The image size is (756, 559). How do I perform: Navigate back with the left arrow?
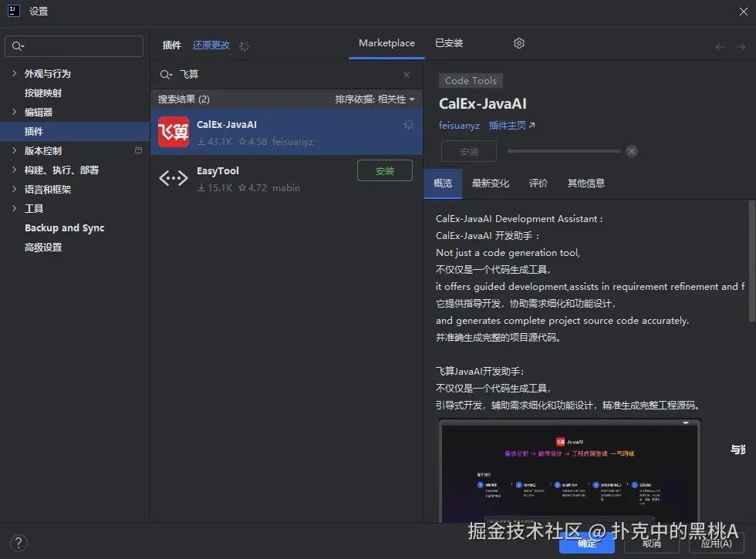click(x=721, y=47)
